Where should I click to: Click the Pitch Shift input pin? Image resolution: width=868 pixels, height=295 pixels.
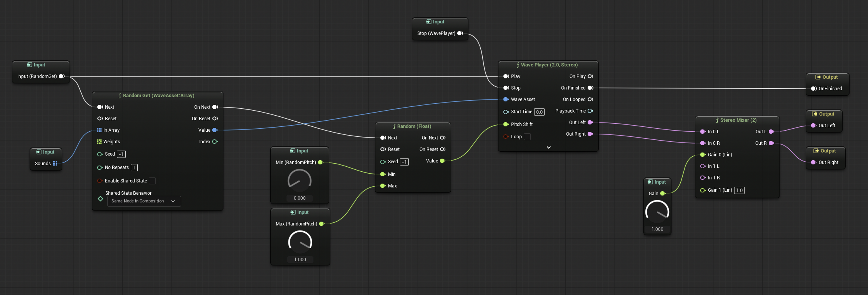click(x=506, y=124)
